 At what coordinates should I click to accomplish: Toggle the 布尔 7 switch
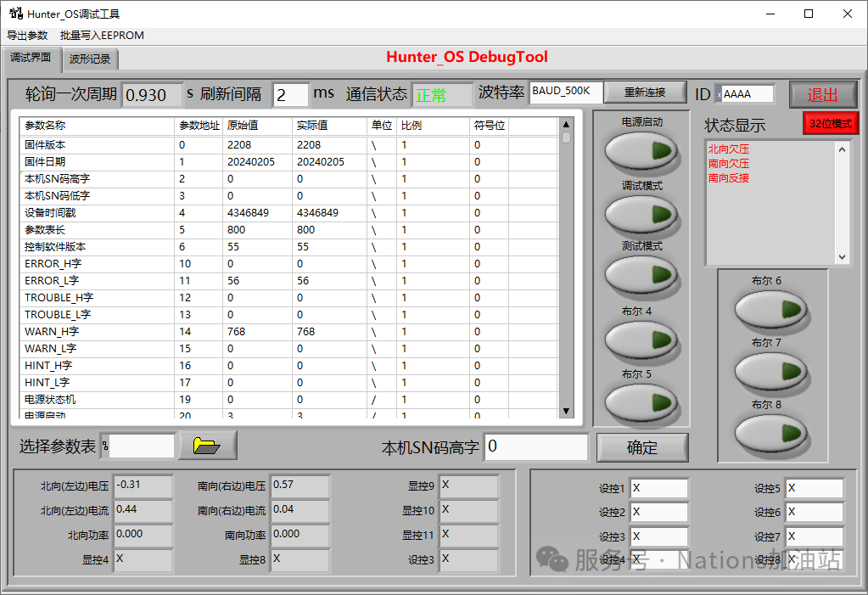point(771,371)
